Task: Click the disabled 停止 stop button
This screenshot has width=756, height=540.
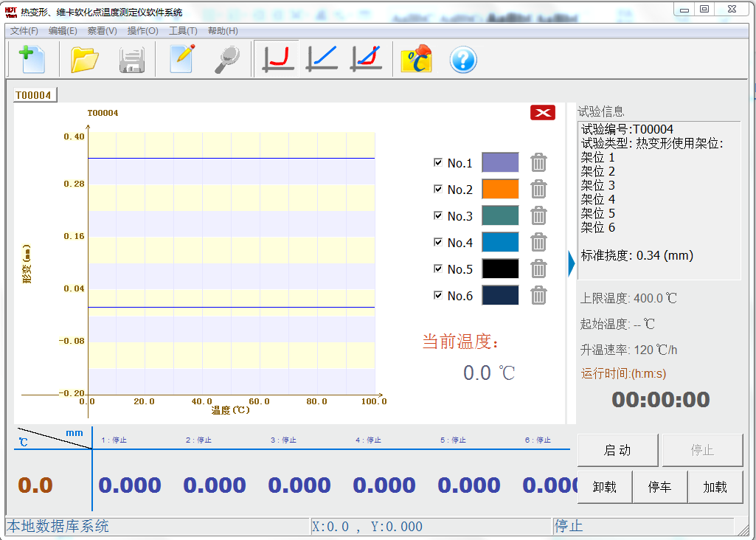Action: pos(702,450)
